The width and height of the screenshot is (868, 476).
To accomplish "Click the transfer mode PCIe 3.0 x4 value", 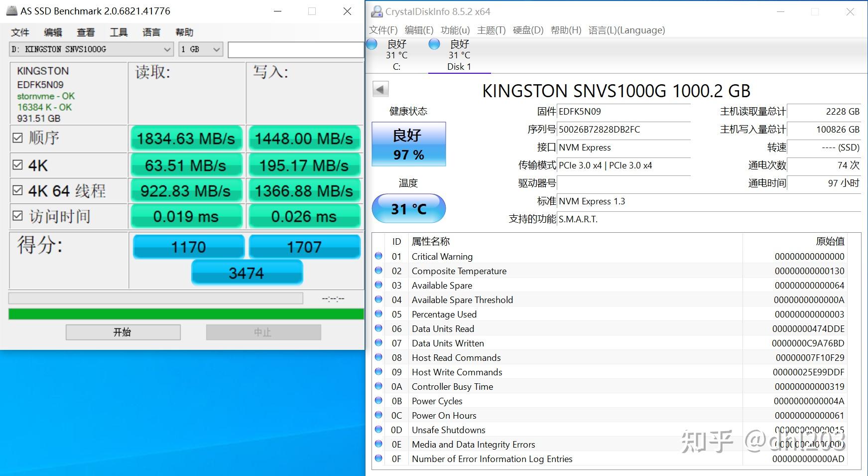I will tap(605, 165).
